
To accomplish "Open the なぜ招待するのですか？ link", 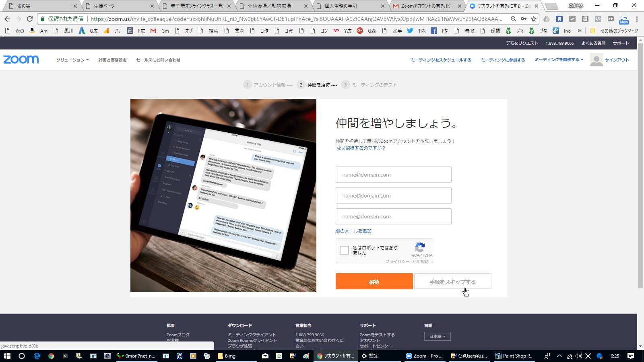I will (361, 148).
